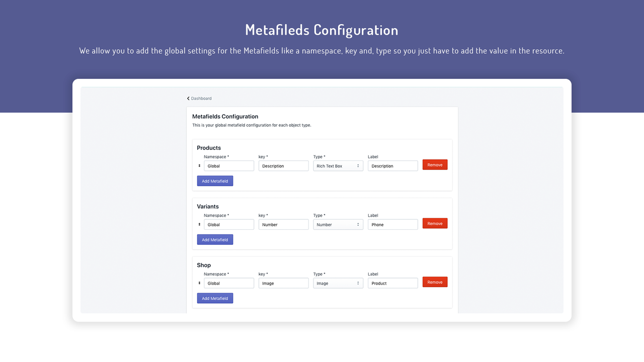Click Add Metafield in the Shop section

click(x=215, y=298)
